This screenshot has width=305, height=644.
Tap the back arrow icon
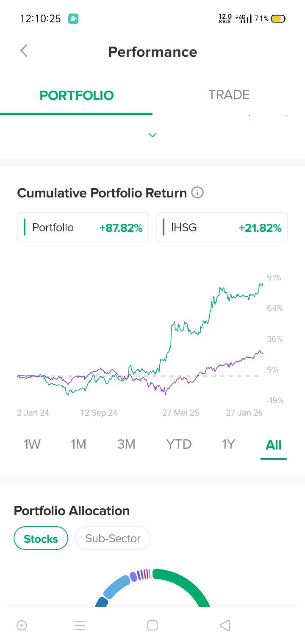click(24, 51)
